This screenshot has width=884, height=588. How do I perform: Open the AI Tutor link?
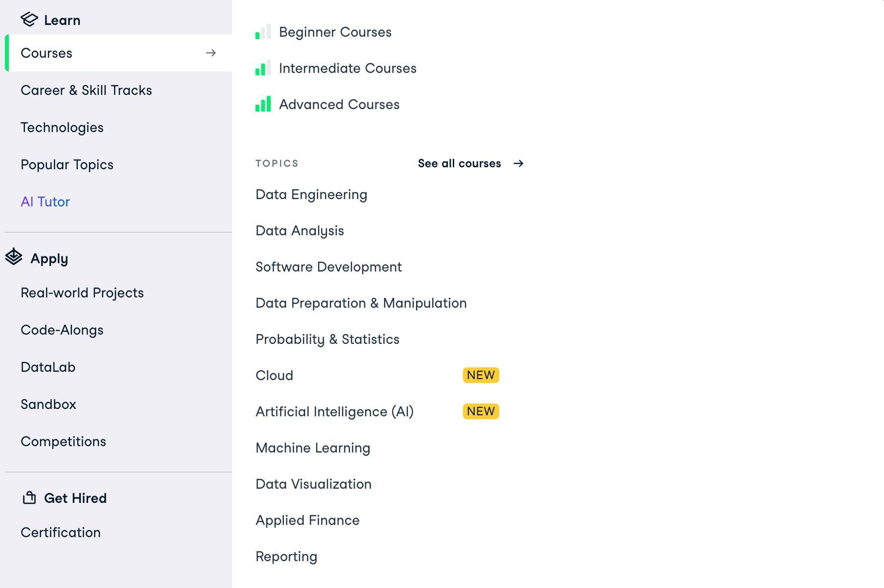(45, 202)
